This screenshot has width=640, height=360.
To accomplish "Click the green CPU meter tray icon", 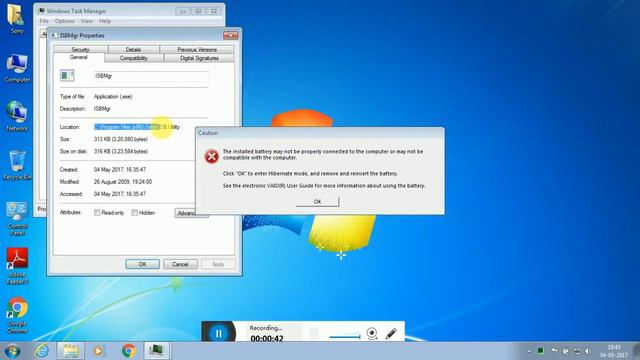I will click(x=541, y=351).
